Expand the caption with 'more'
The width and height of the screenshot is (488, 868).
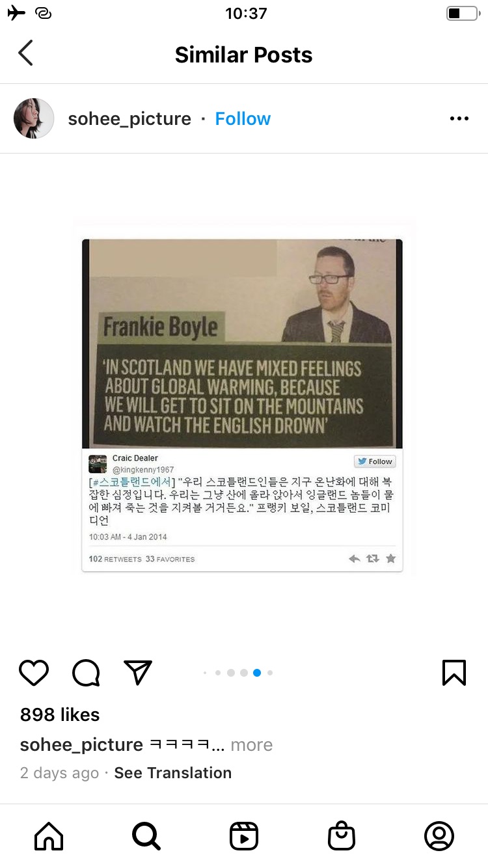(x=252, y=745)
